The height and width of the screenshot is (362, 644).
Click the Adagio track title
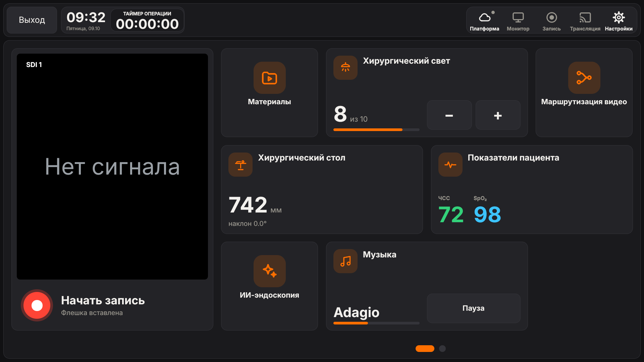356,312
